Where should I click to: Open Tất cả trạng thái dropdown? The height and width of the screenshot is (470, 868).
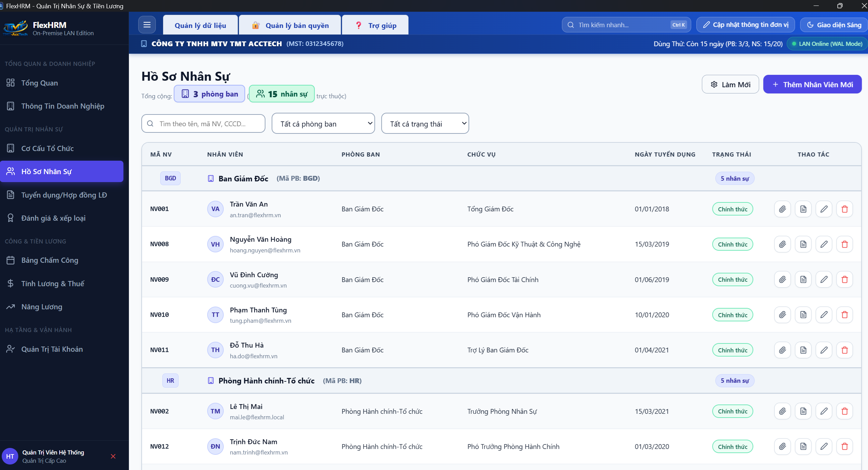(x=425, y=123)
